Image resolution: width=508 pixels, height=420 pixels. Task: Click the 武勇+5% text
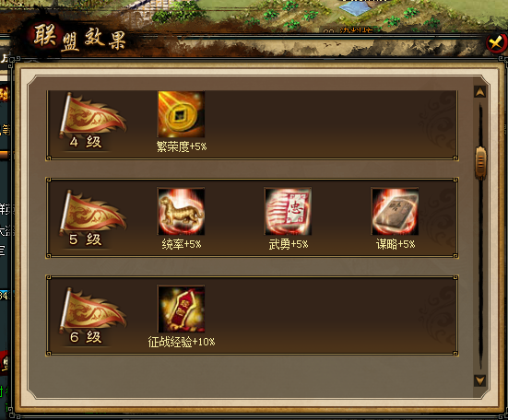tap(289, 244)
